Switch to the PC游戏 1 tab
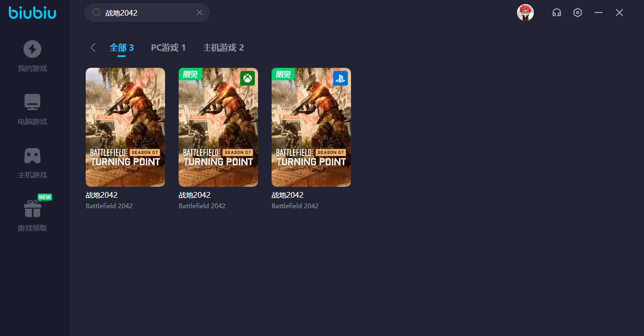This screenshot has width=644, height=336. 168,47
